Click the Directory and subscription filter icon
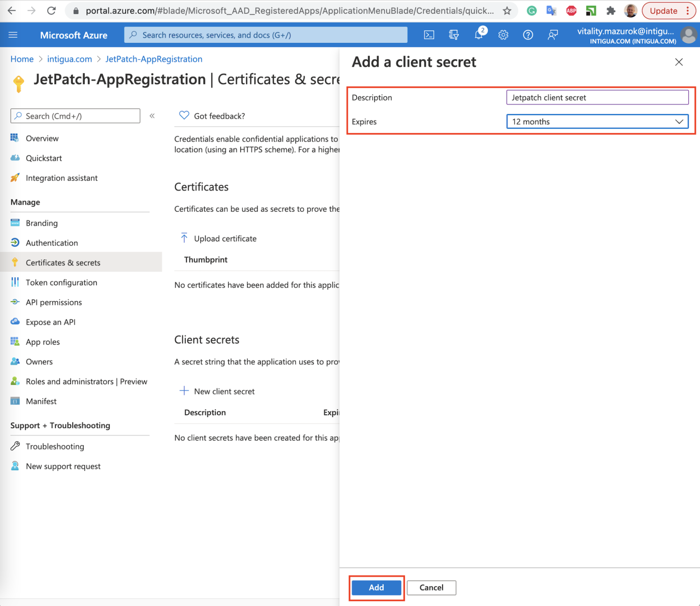700x606 pixels. [x=453, y=35]
